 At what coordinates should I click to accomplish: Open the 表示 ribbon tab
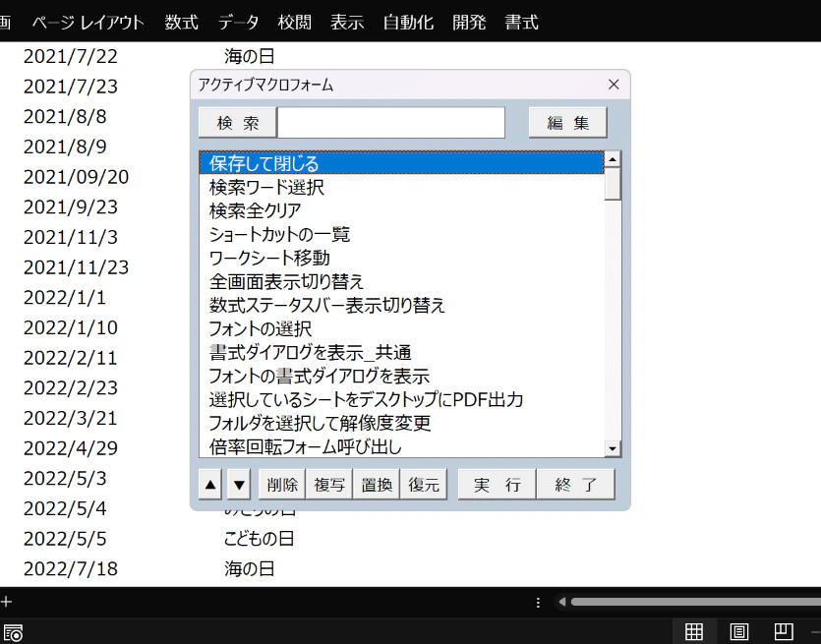(347, 23)
